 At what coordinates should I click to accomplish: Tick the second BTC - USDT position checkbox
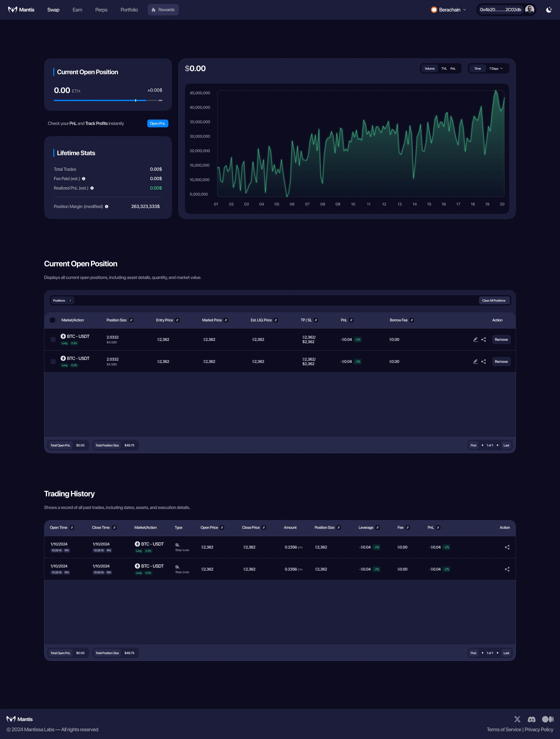53,362
